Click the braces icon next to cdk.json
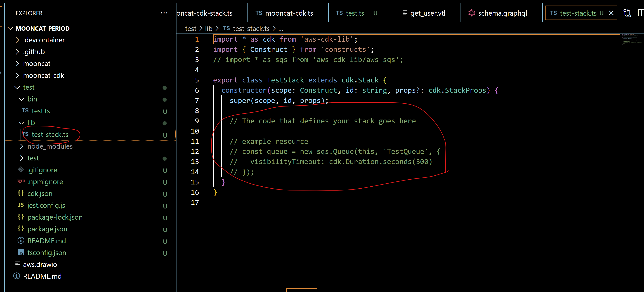Screen dimensions: 644x292 coord(21,193)
